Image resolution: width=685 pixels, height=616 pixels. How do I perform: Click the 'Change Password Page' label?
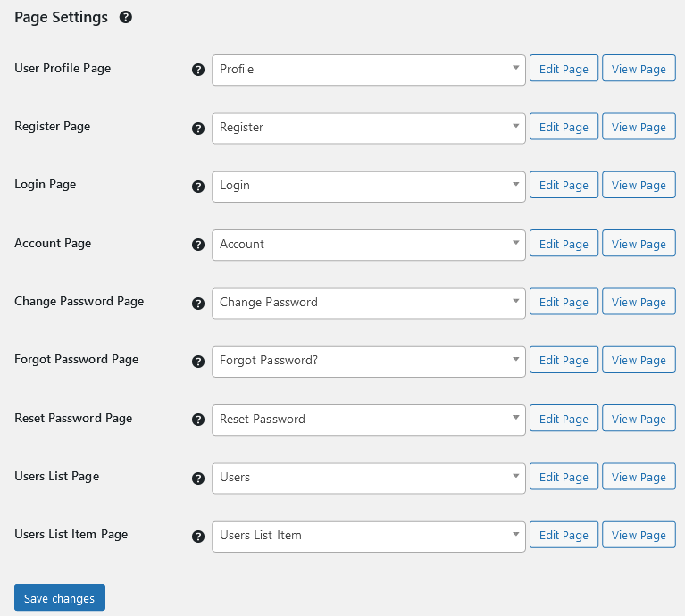79,301
